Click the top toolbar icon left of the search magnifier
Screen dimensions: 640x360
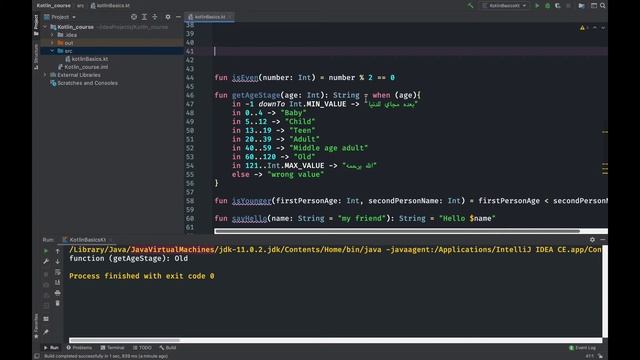593,6
